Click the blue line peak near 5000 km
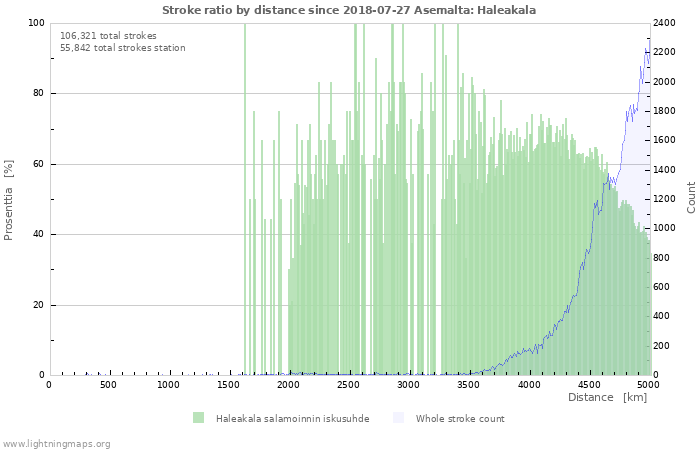Viewport: 700px width, 450px height. coord(646,48)
